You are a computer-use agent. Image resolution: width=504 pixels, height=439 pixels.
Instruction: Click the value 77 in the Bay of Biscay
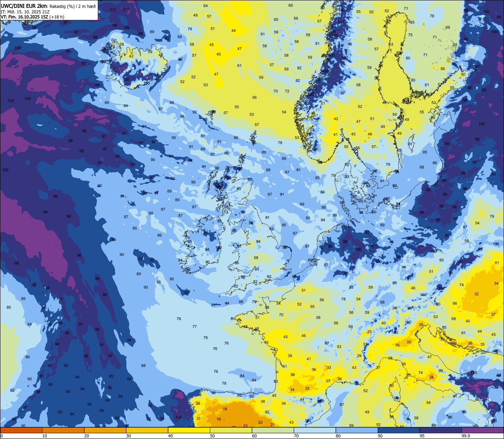coord(195,327)
